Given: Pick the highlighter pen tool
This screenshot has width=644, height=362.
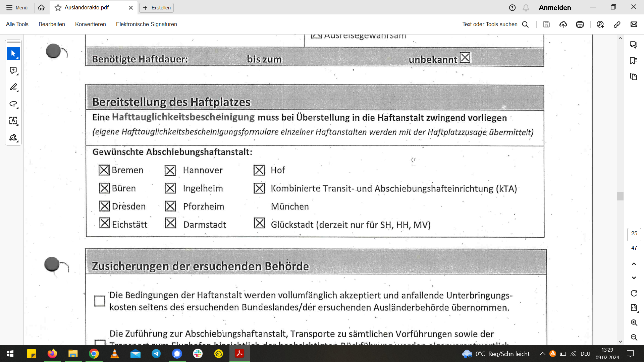Looking at the screenshot, I should click(x=13, y=87).
